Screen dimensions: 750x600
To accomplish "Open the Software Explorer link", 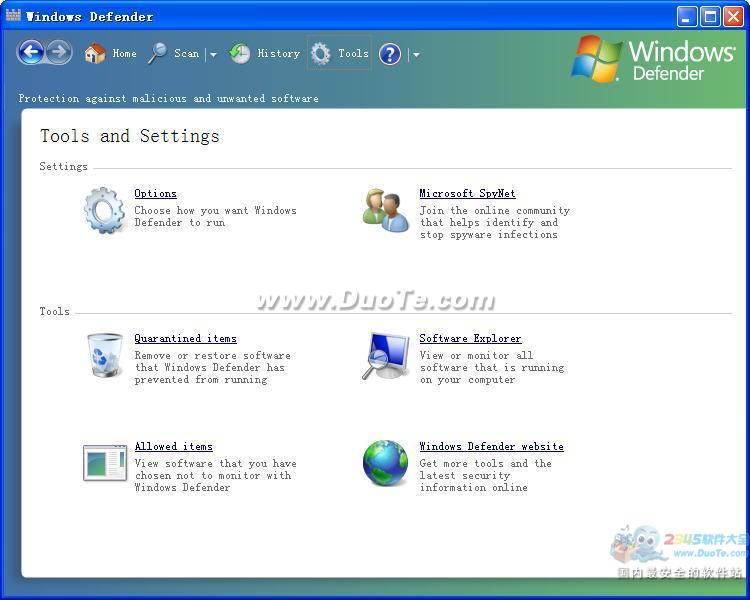I will click(470, 339).
